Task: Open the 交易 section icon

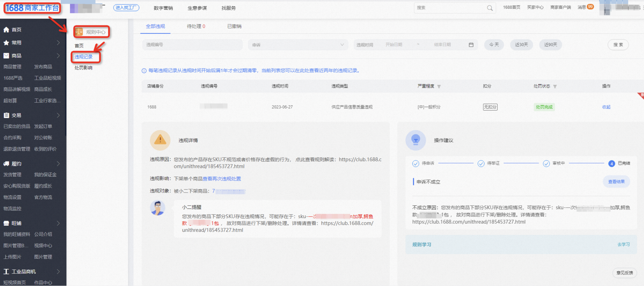Action: [x=6, y=115]
